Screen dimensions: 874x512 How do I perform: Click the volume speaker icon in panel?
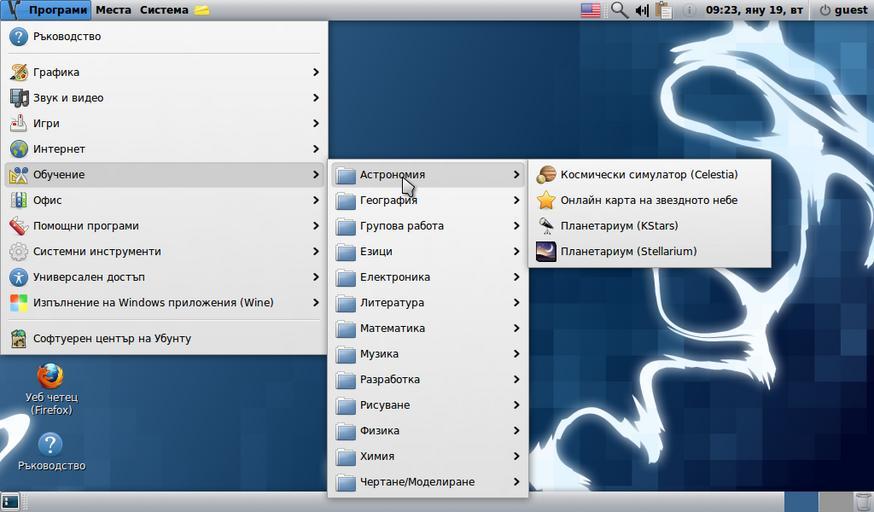click(641, 10)
